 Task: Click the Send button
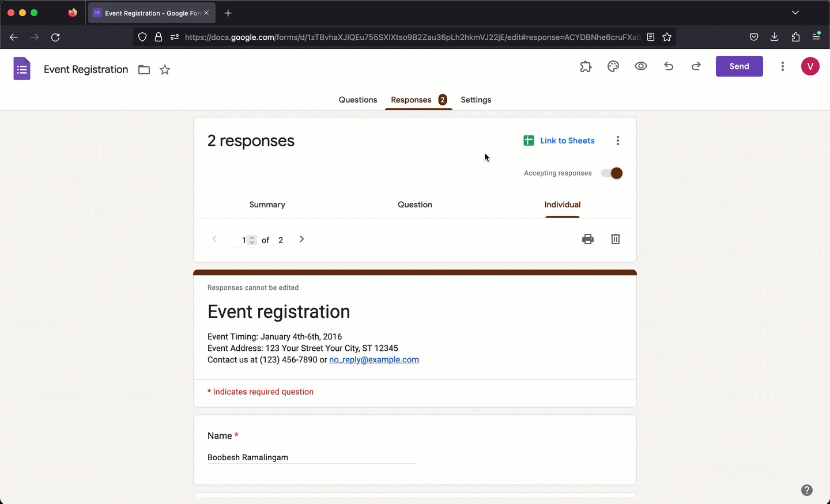coord(740,66)
